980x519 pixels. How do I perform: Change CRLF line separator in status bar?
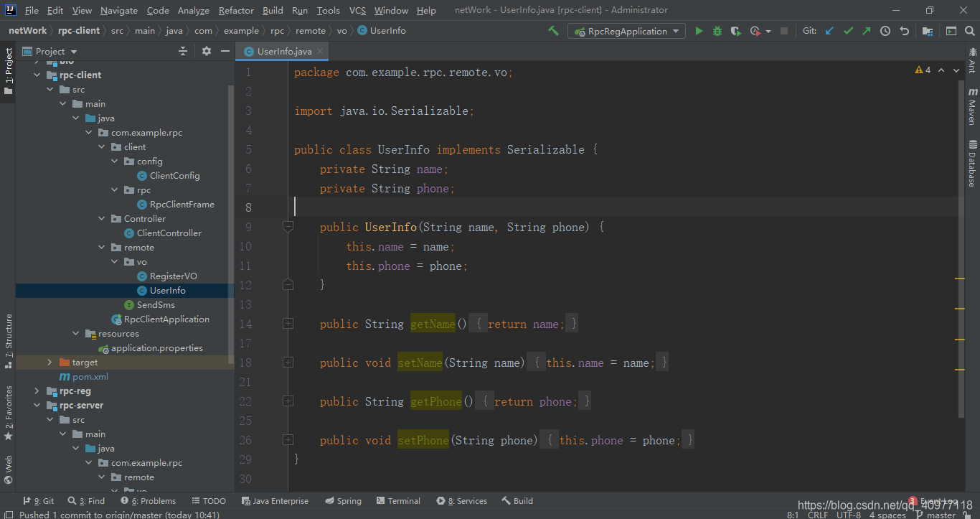tap(818, 515)
